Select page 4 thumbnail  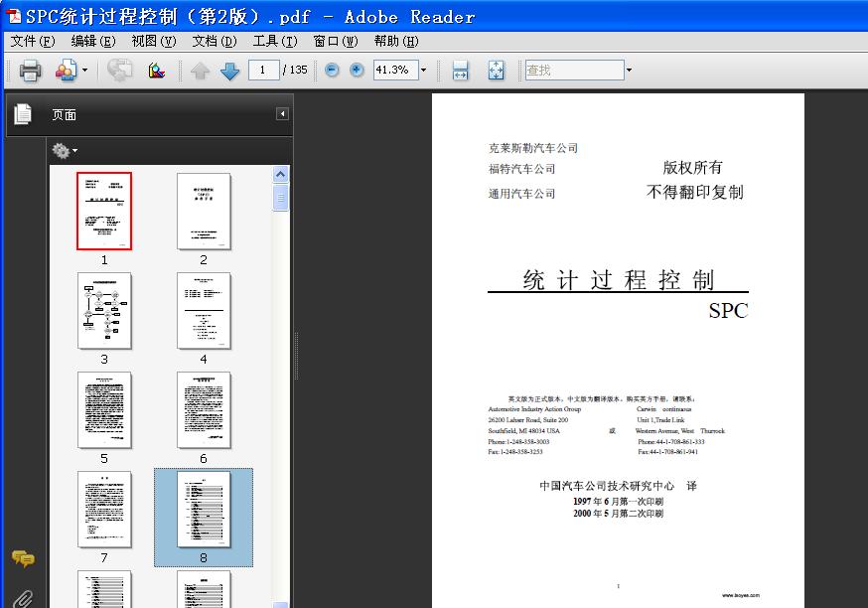click(204, 310)
